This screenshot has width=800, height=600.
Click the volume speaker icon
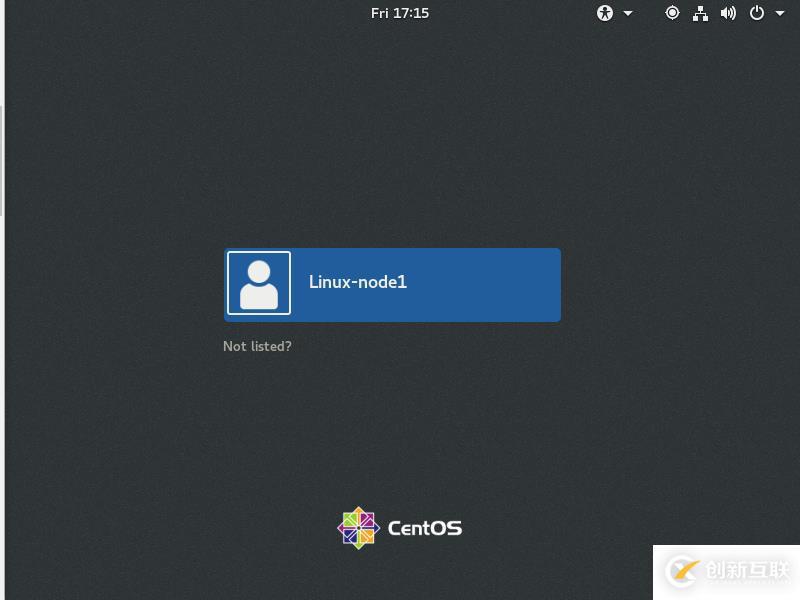click(x=728, y=13)
